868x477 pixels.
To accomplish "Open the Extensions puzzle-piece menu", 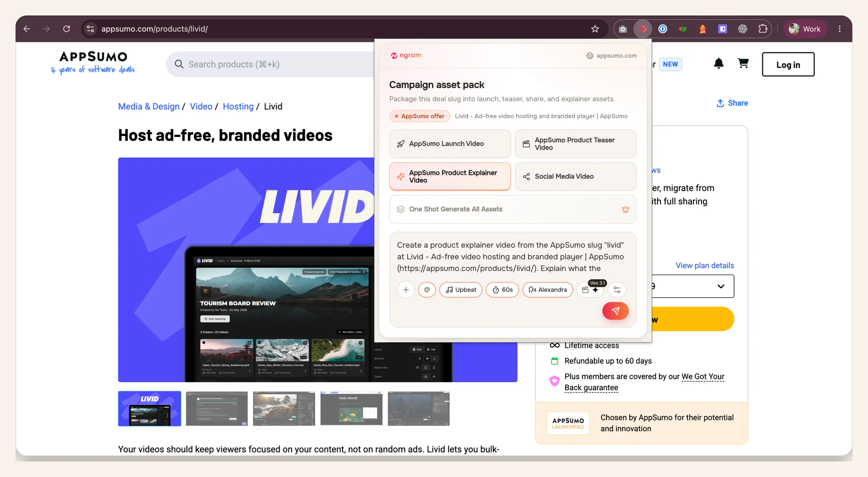I will click(763, 29).
